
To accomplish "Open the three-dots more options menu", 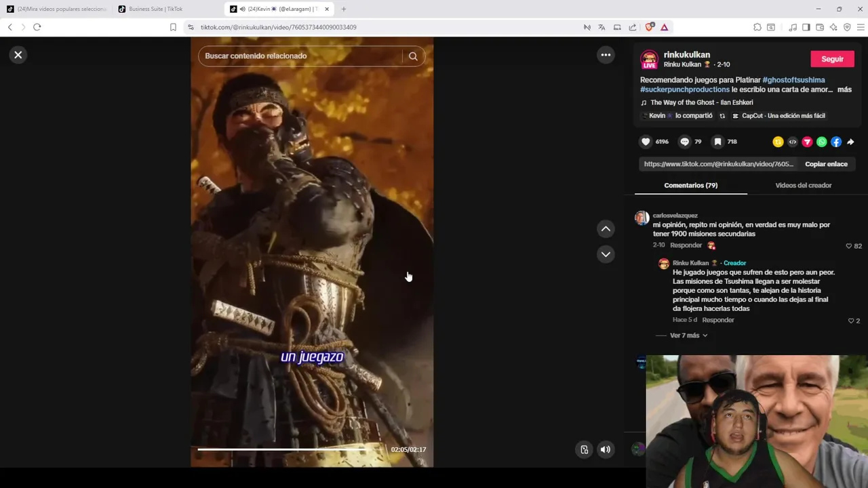I will (606, 55).
